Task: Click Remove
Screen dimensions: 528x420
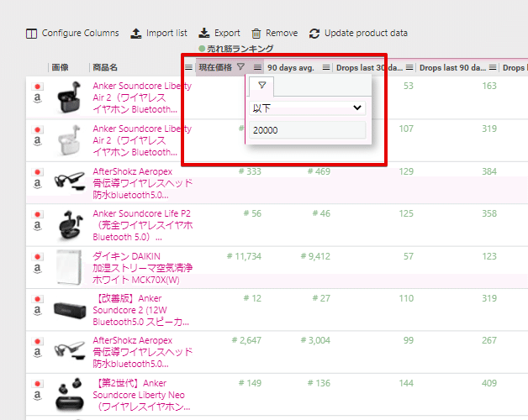Action: pos(274,34)
